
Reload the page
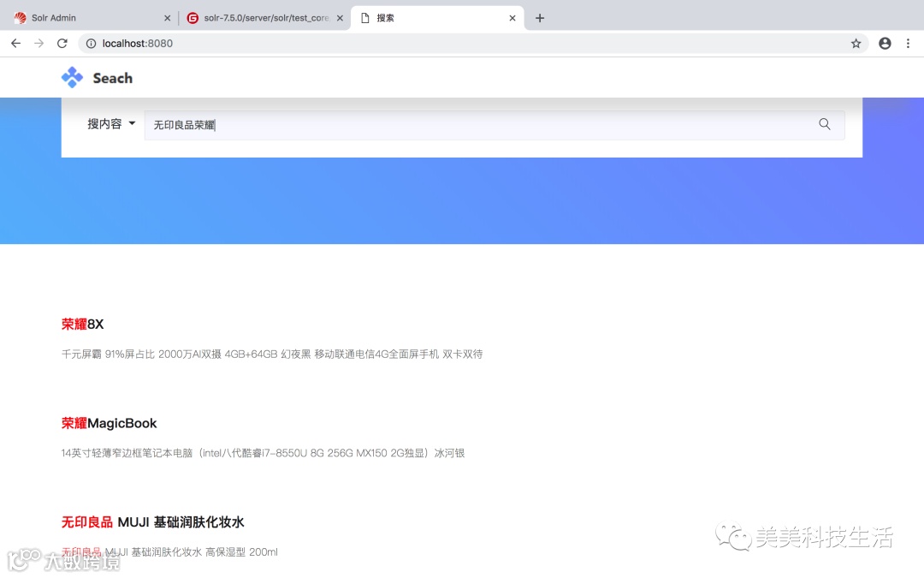62,43
